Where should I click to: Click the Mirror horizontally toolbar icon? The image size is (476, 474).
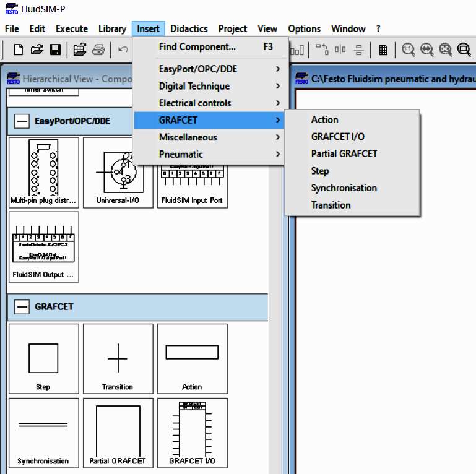click(x=340, y=49)
